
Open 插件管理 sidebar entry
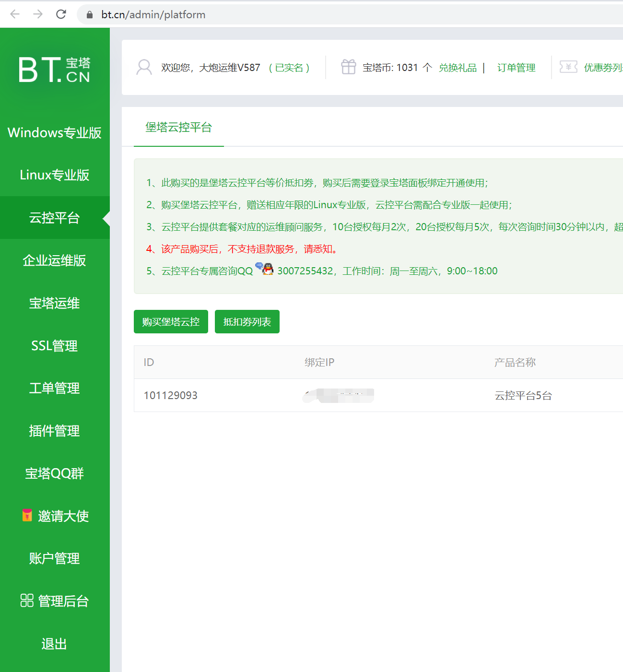(55, 431)
